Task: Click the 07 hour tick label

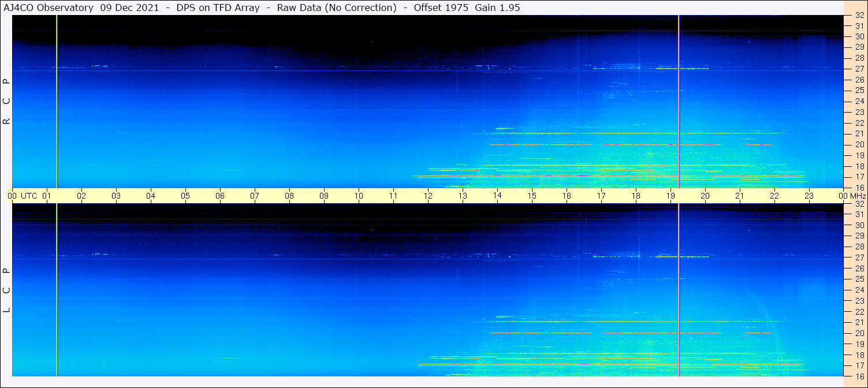Action: [x=255, y=196]
